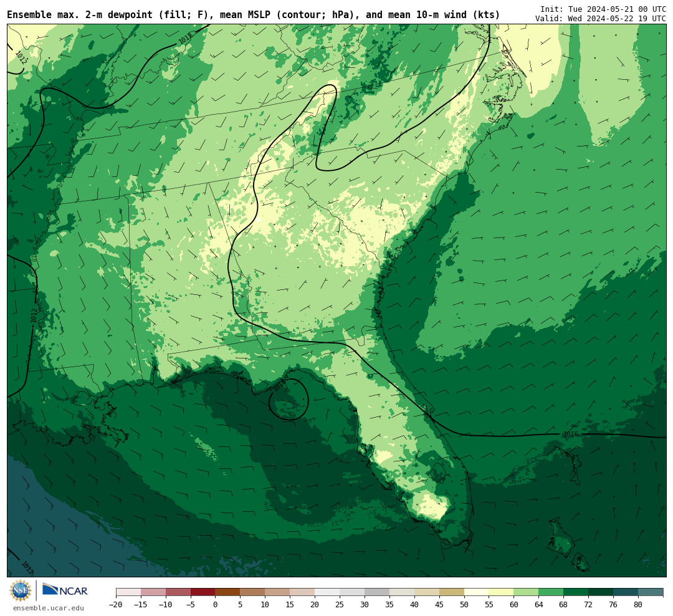The width and height of the screenshot is (673, 616).
Task: Click the 1016 label on the Atlantic contour
Action: [570, 435]
